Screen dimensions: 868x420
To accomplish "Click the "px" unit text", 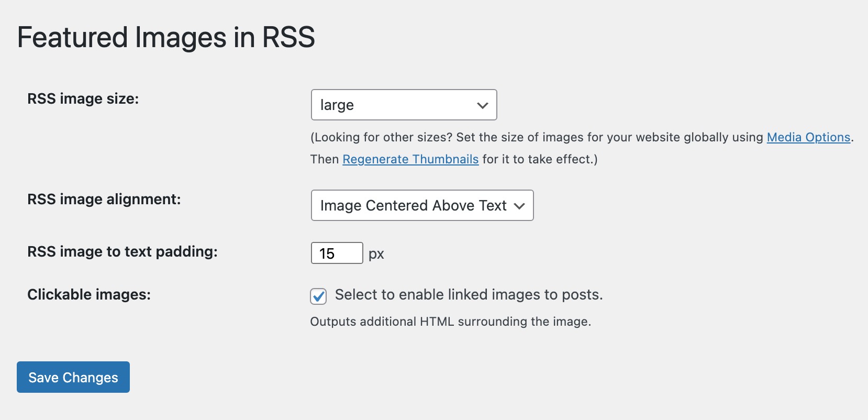I will [376, 255].
